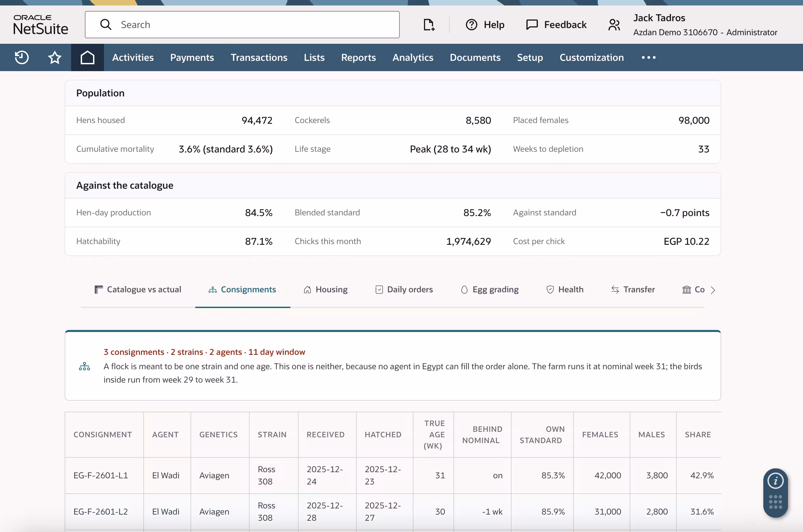This screenshot has width=803, height=532.
Task: Open the Transactions menu
Action: 259,57
